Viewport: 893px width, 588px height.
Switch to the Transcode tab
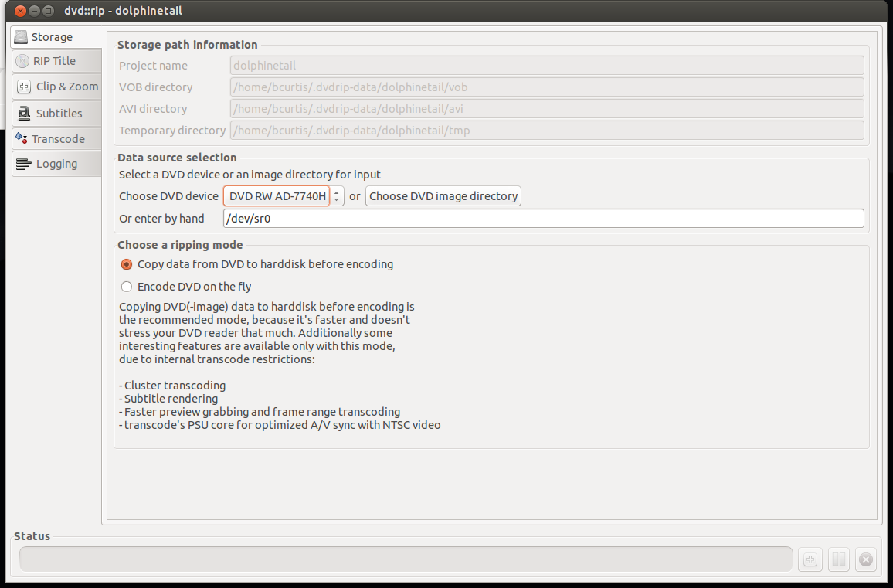pos(57,139)
